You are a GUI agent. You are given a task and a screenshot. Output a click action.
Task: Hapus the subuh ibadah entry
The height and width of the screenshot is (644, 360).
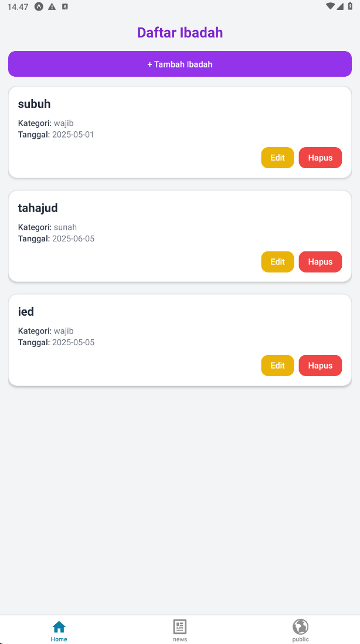click(320, 158)
